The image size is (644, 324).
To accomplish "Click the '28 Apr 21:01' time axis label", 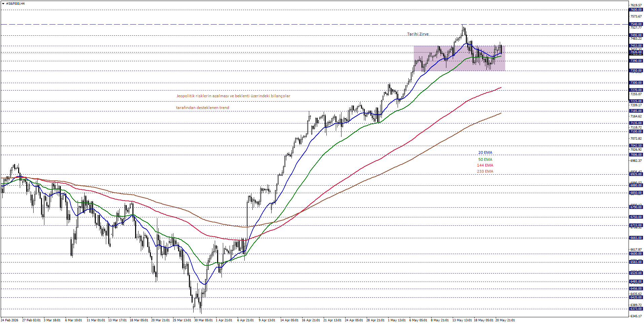I will coord(375,320).
